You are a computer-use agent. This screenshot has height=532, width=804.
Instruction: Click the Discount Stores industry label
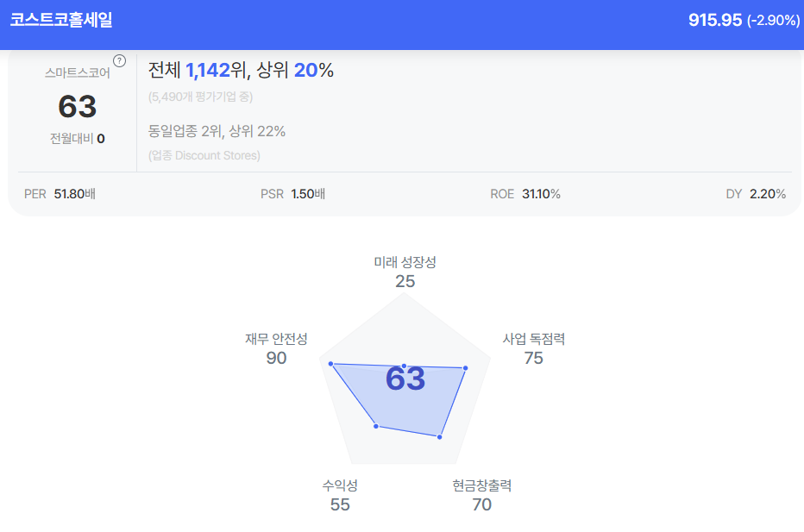click(x=204, y=155)
